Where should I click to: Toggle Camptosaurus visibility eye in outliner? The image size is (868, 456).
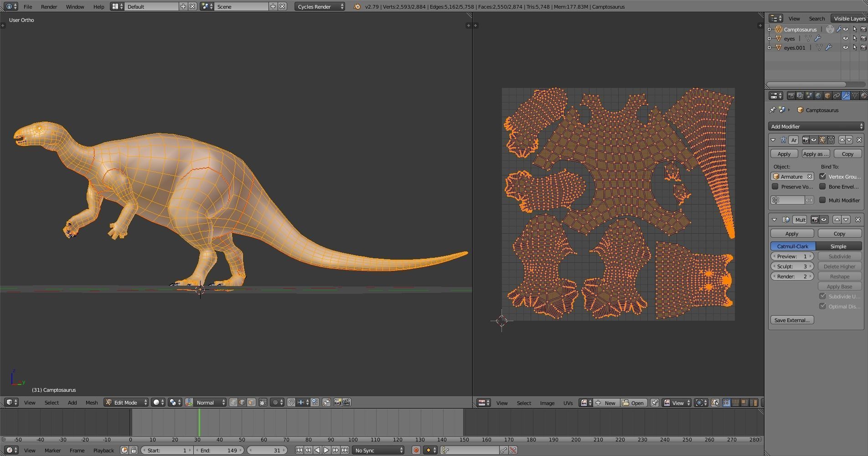tap(846, 29)
